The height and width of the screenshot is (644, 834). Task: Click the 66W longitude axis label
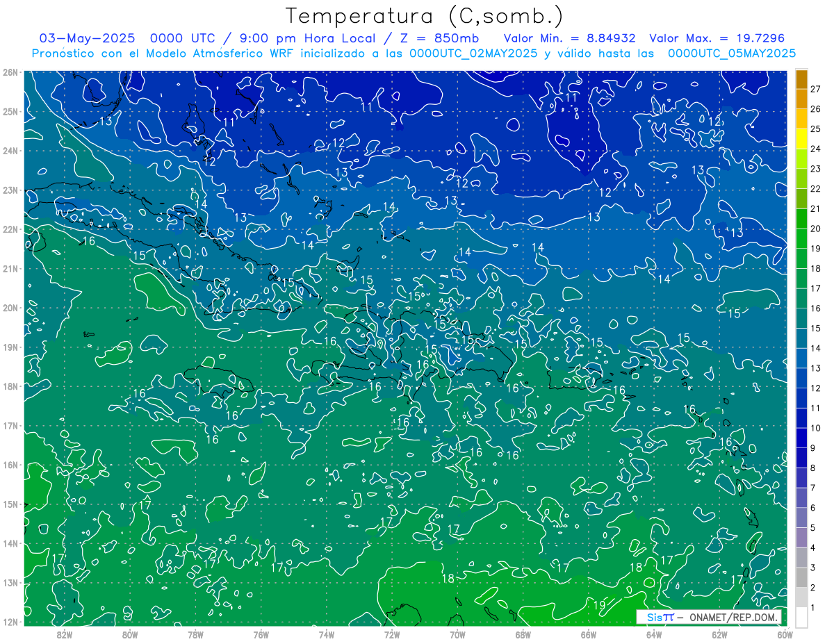click(588, 634)
